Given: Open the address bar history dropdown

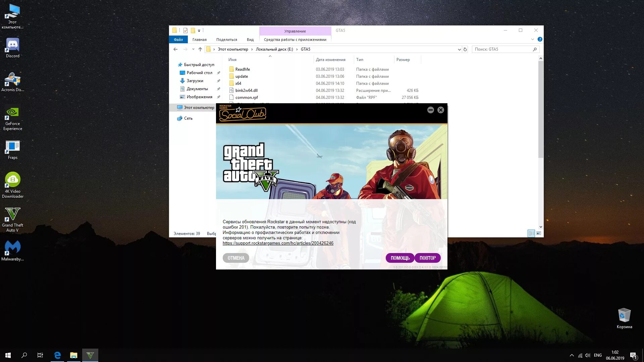Looking at the screenshot, I should tap(459, 49).
